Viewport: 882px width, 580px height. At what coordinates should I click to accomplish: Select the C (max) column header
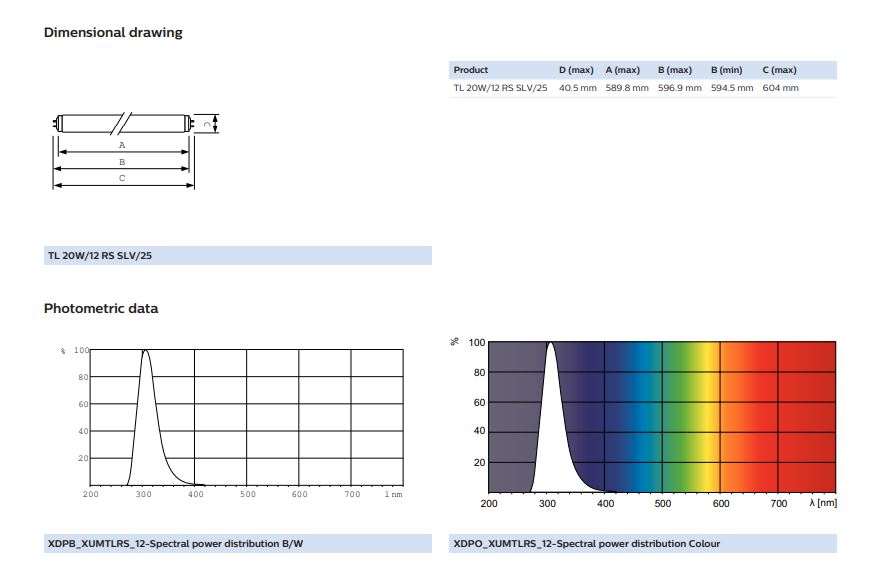coord(779,70)
